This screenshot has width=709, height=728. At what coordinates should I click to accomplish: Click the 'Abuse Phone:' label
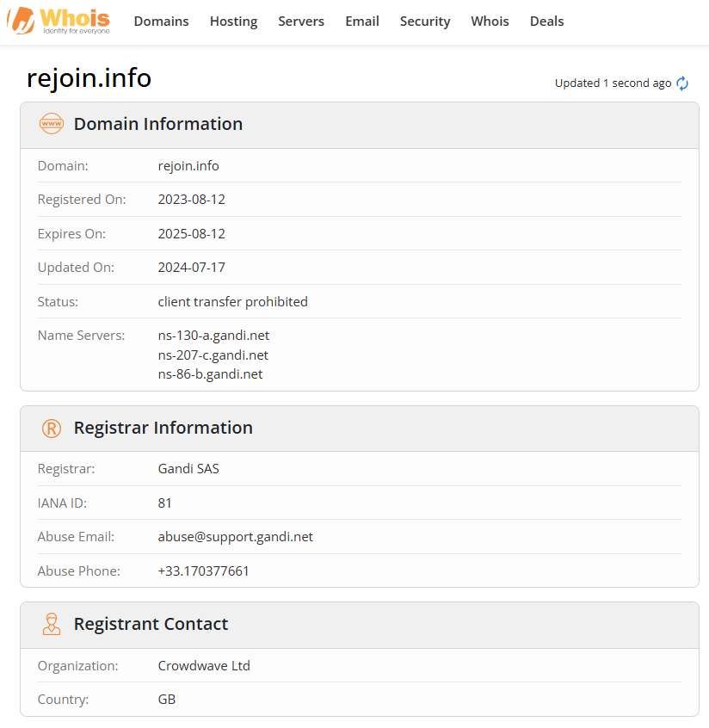(79, 571)
